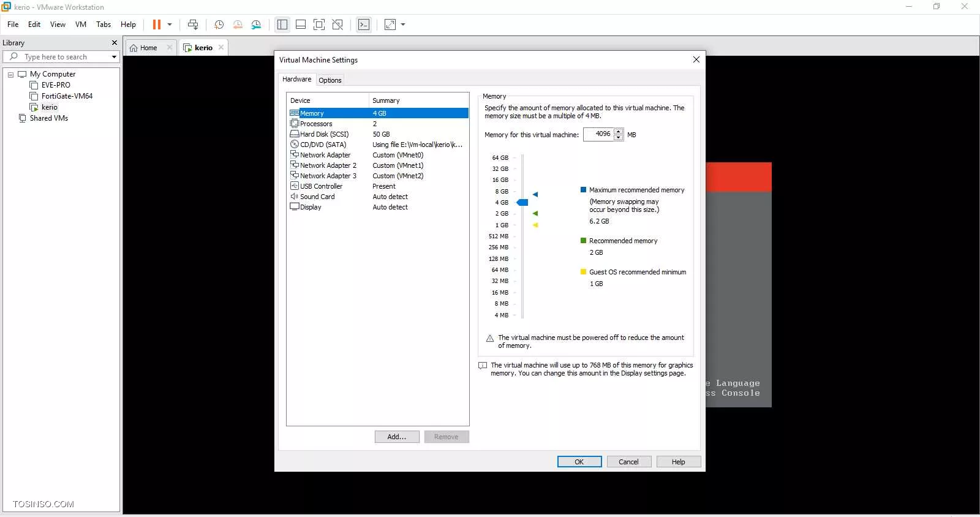Open the Snapshot Manager wrench icon
The image size is (980, 517).
point(256,25)
